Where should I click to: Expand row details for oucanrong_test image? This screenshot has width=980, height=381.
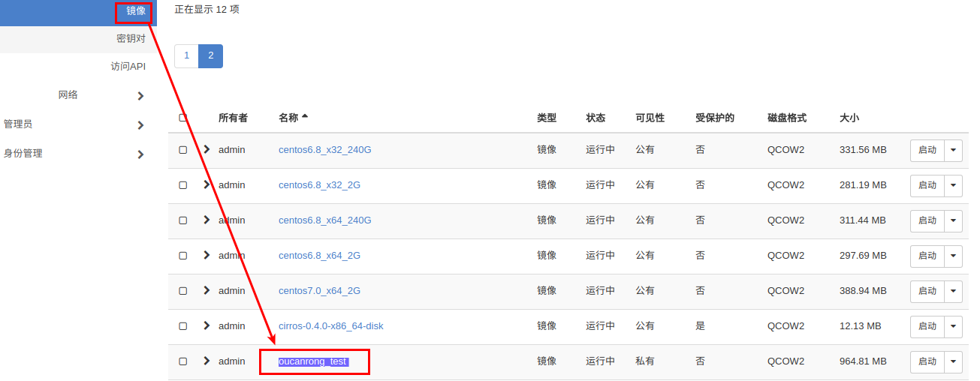tap(207, 361)
